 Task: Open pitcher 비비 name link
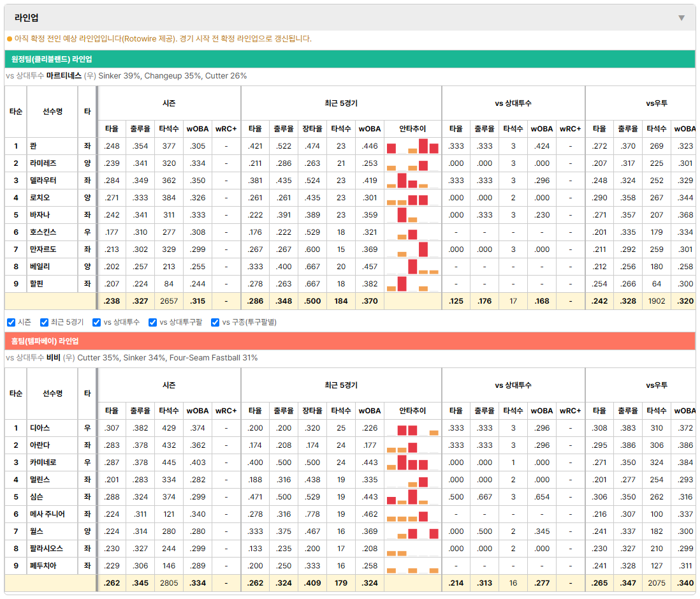53,358
